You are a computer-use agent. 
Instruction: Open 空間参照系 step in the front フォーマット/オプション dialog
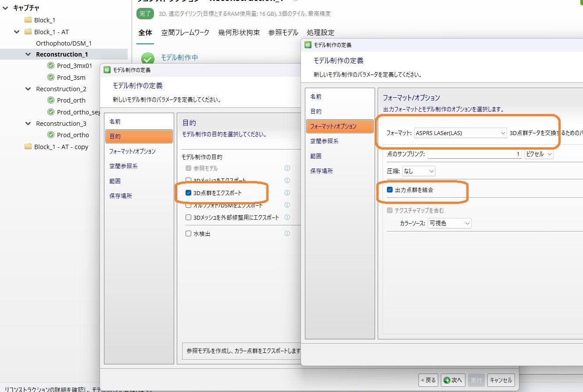click(340, 141)
